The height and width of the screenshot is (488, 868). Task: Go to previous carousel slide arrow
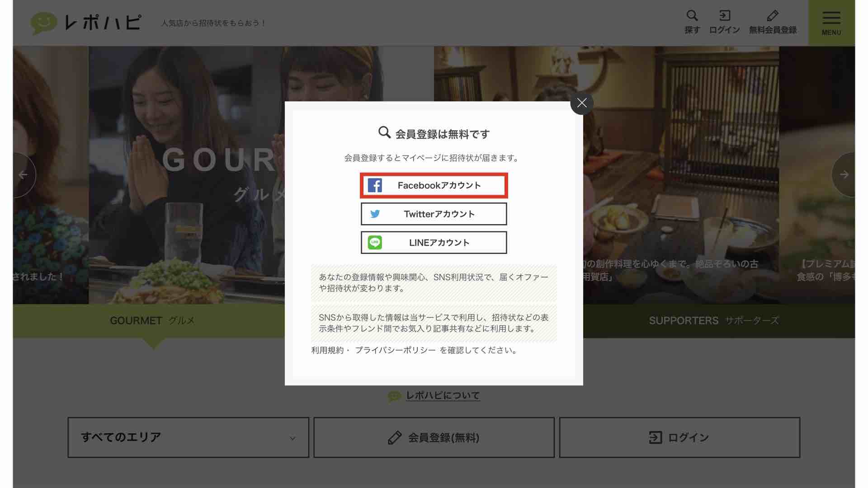click(24, 175)
